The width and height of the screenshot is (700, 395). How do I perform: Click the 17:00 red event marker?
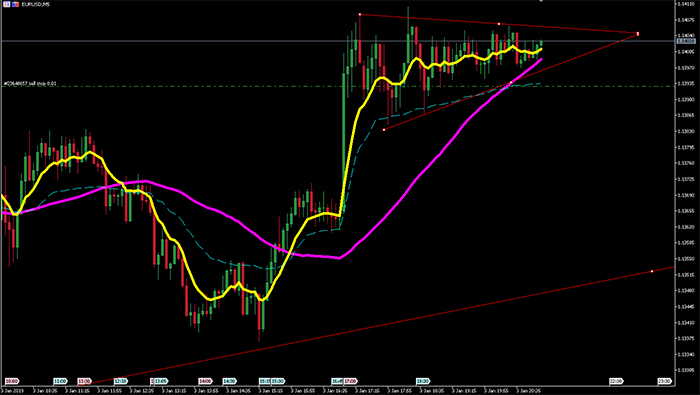point(350,381)
